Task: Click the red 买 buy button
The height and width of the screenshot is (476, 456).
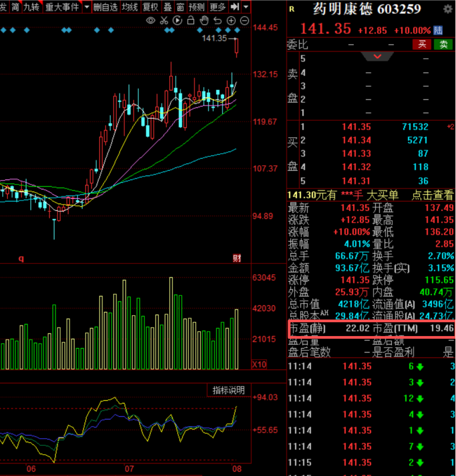Action: (x=422, y=44)
